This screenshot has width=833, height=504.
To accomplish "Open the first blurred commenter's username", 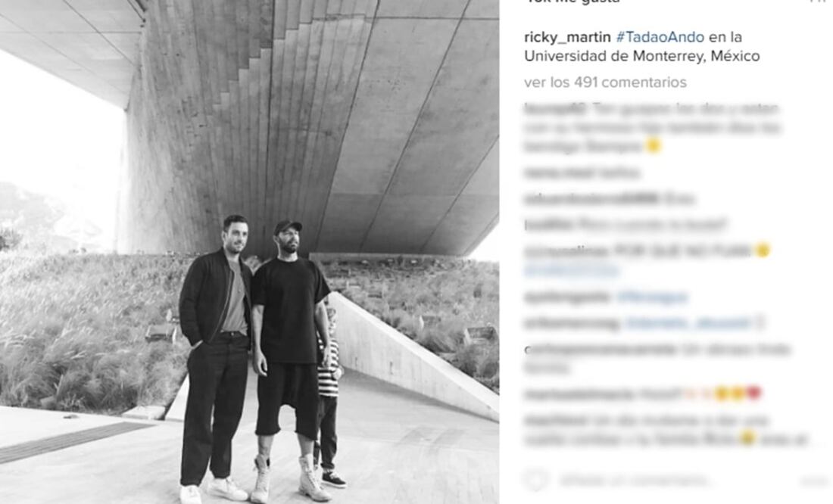I will coord(555,108).
